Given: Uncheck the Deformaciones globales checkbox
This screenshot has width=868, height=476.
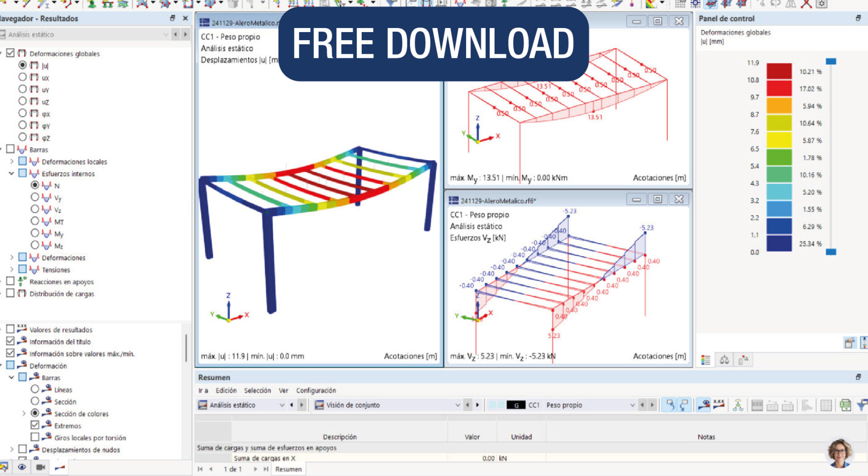Looking at the screenshot, I should pyautogui.click(x=10, y=53).
